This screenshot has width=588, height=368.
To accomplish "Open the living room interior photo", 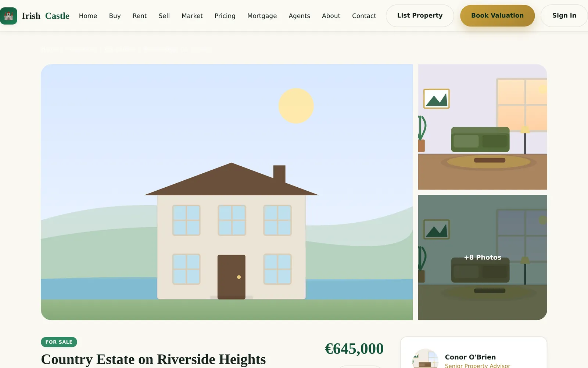I will (x=483, y=127).
